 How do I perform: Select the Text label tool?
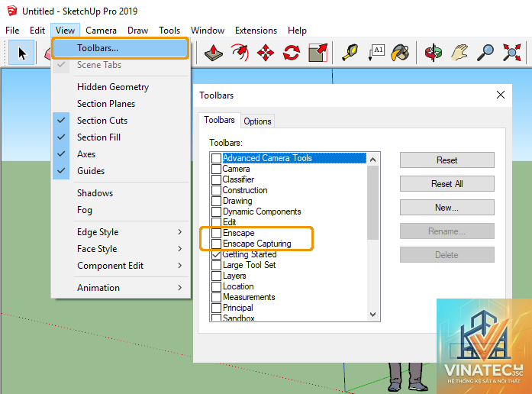(x=376, y=53)
